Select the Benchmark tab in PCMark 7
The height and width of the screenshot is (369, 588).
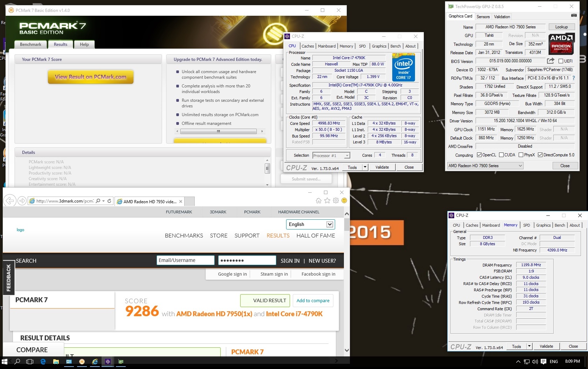(30, 44)
